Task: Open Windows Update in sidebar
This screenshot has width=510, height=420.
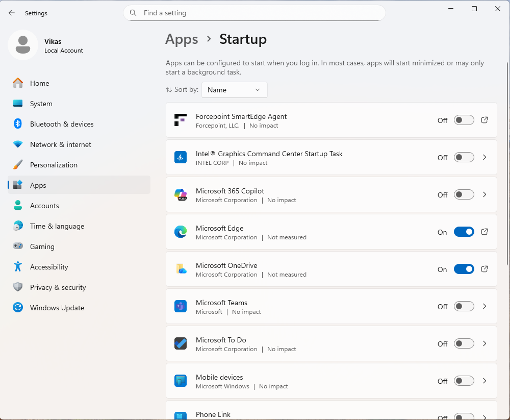Action: click(x=57, y=308)
